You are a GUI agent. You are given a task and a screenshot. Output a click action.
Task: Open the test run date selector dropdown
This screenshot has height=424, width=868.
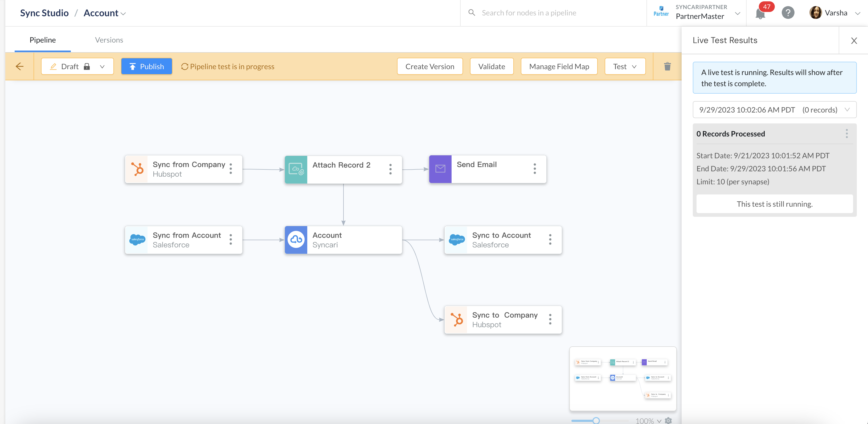pyautogui.click(x=774, y=110)
